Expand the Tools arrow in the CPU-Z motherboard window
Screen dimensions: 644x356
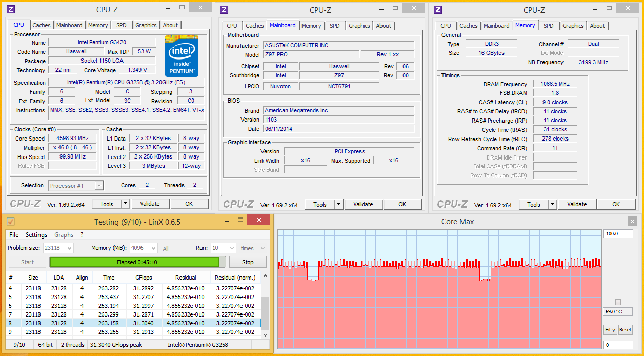tap(338, 204)
